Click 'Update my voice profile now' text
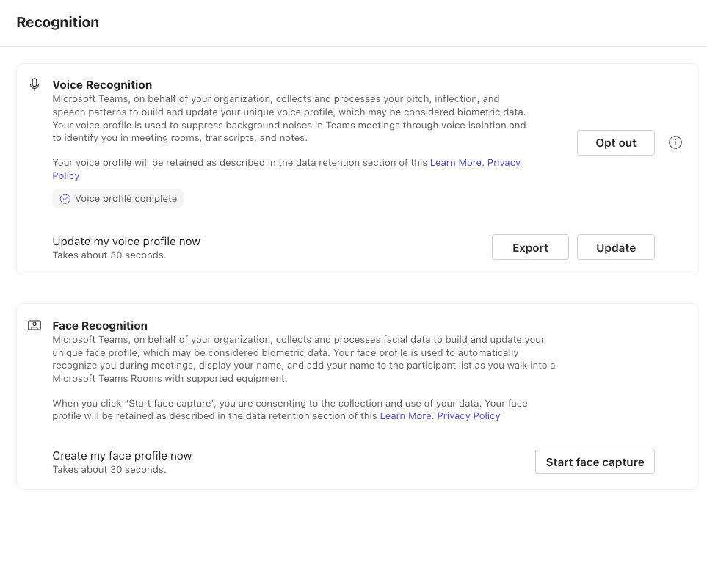 click(x=126, y=242)
